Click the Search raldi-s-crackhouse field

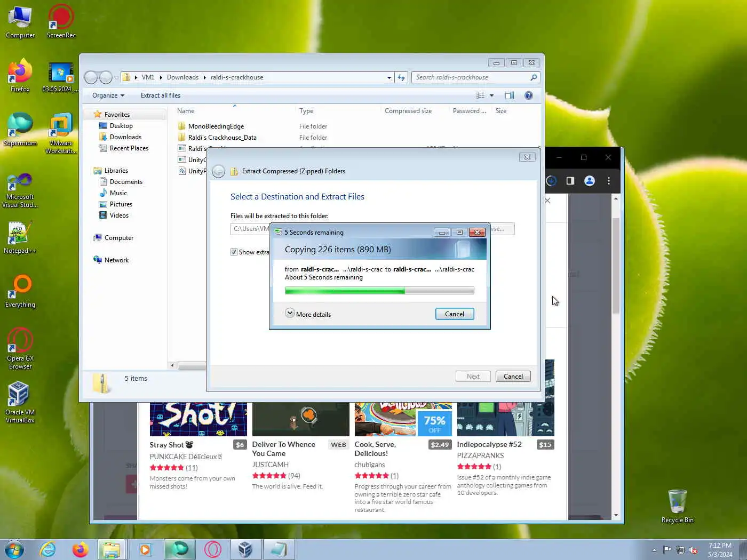pyautogui.click(x=475, y=77)
